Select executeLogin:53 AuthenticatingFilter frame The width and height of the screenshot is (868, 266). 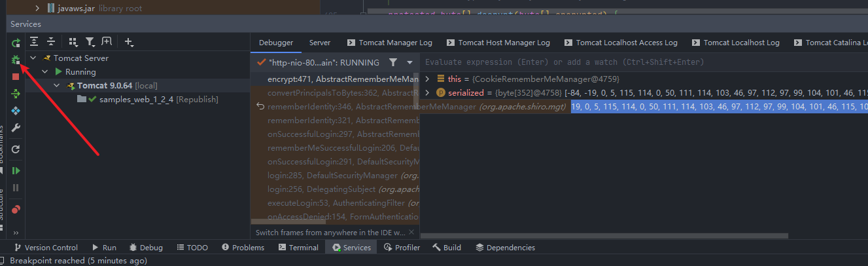336,202
